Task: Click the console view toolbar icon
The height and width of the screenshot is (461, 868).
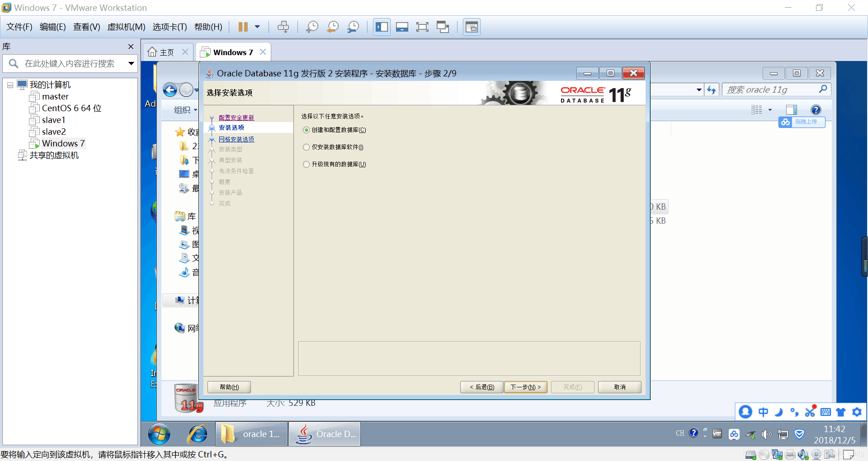Action: 402,27
